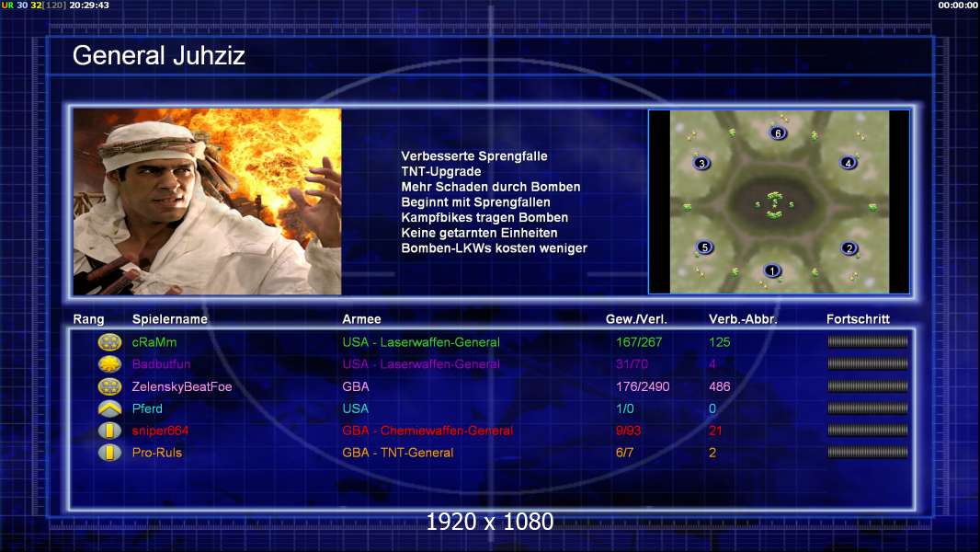Viewport: 980px width, 552px height.
Task: Click Badbutfun's army USA - Laserwaffen-General
Action: coord(421,363)
